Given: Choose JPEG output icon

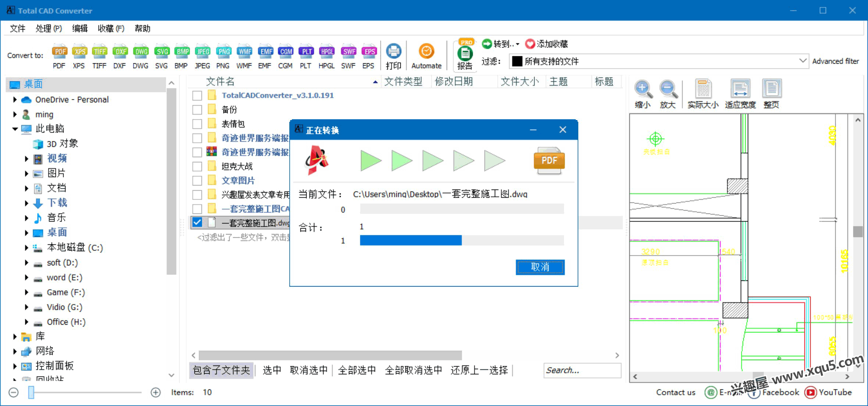Looking at the screenshot, I should point(202,52).
